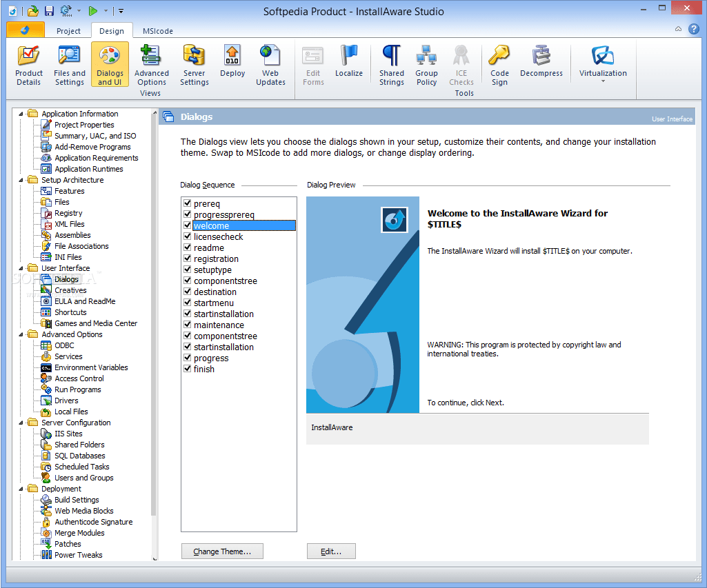Screen dimensions: 707x588
Task: Open Server Settings view
Action: (195, 65)
